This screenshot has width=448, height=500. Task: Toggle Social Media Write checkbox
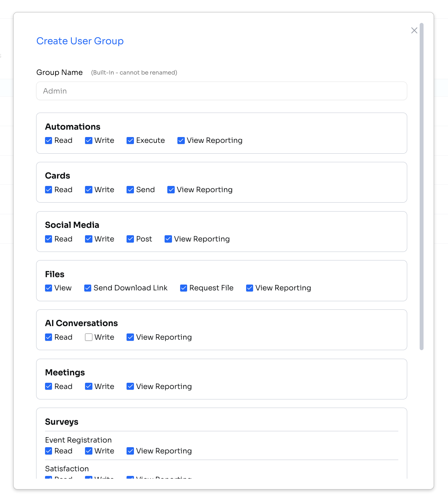(89, 239)
